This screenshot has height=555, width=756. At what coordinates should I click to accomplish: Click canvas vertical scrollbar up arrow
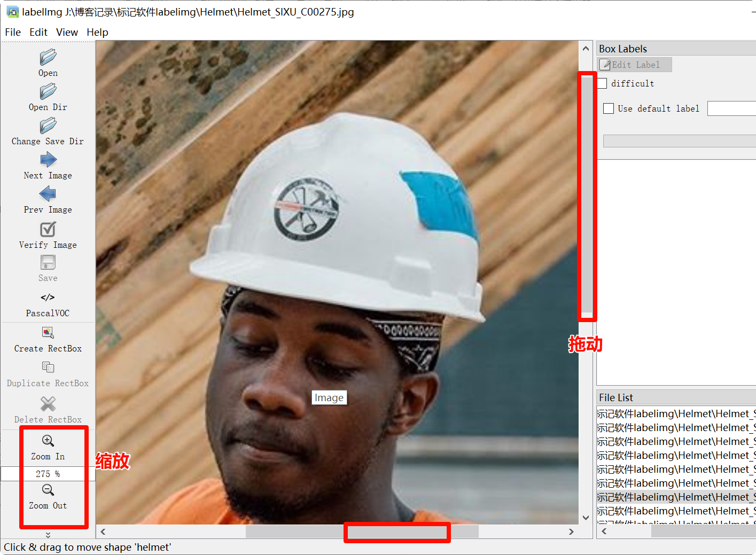point(586,48)
